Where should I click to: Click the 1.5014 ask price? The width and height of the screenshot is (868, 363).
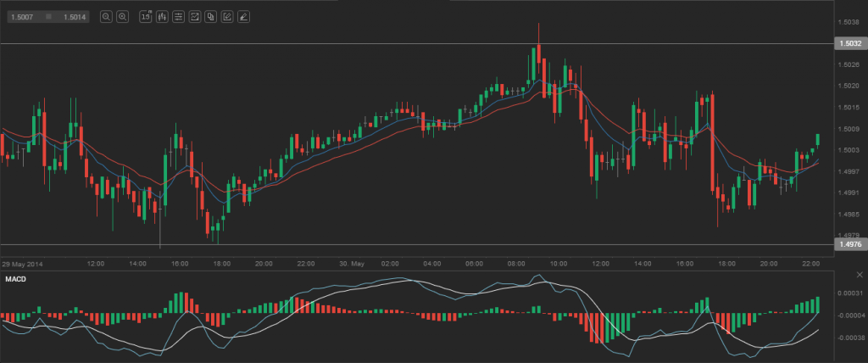pos(75,16)
